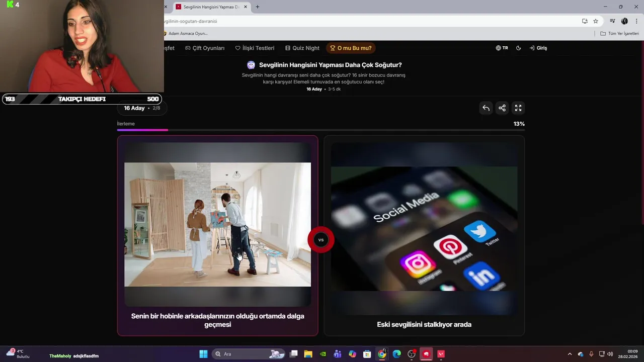Image resolution: width=644 pixels, height=362 pixels.
Task: Enter fullscreen using the expand icon
Action: [x=518, y=108]
